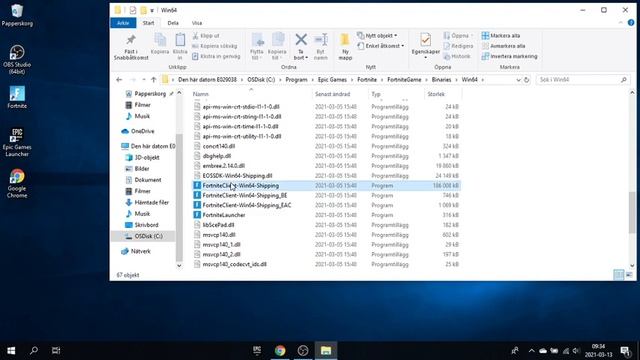Sort by the Senast ändrad column header
Screen dimensions: 640x360
point(332,94)
